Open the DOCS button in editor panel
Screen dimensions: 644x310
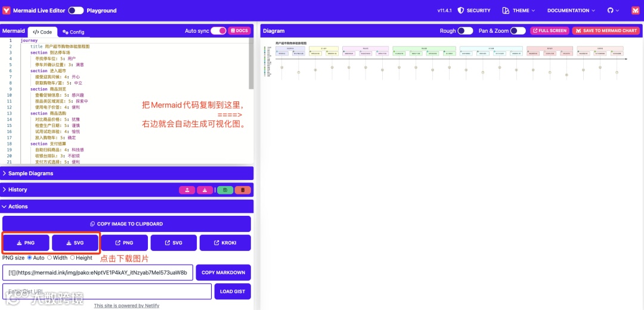[239, 31]
